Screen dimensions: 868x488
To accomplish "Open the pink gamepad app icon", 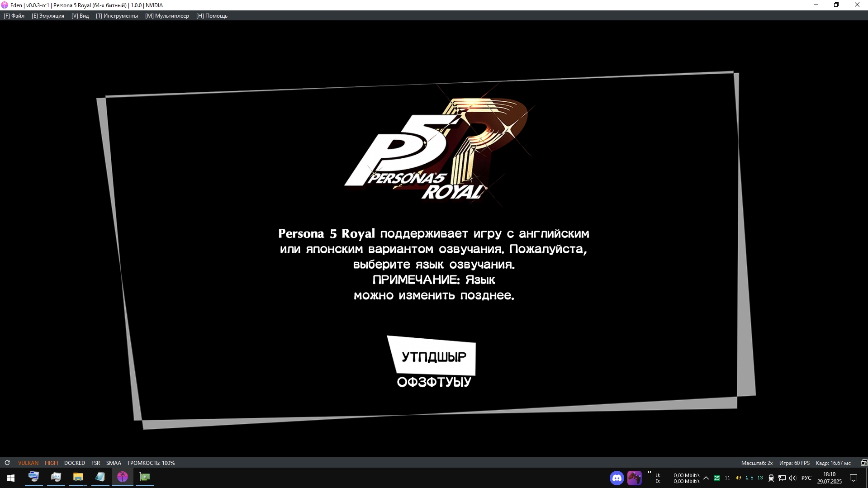I will [x=634, y=478].
